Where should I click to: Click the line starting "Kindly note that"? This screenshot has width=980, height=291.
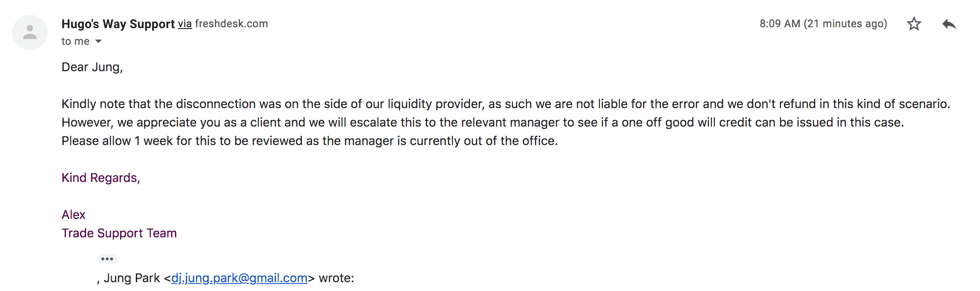coord(505,104)
